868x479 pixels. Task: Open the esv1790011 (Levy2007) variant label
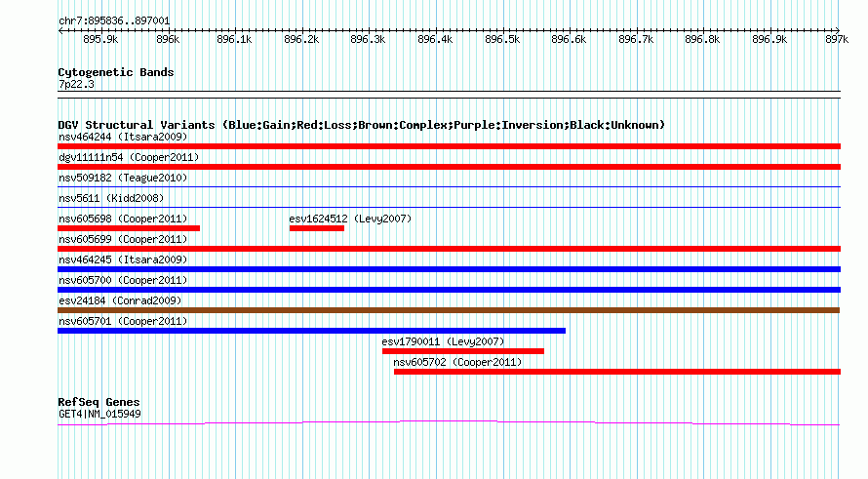pyautogui.click(x=443, y=341)
